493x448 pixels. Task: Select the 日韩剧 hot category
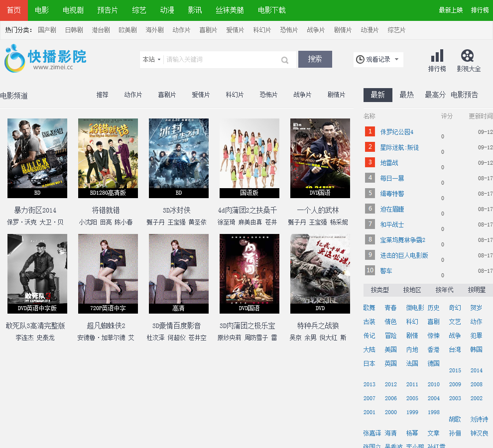74,30
